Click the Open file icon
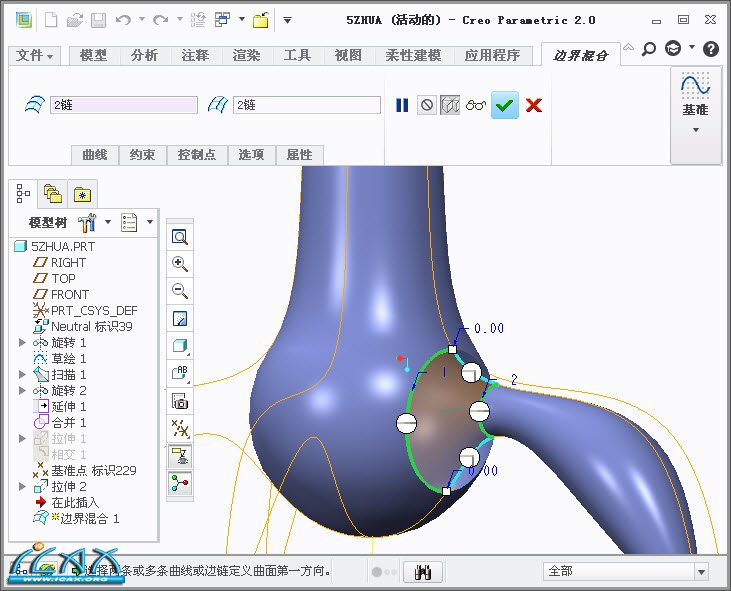 click(x=75, y=20)
